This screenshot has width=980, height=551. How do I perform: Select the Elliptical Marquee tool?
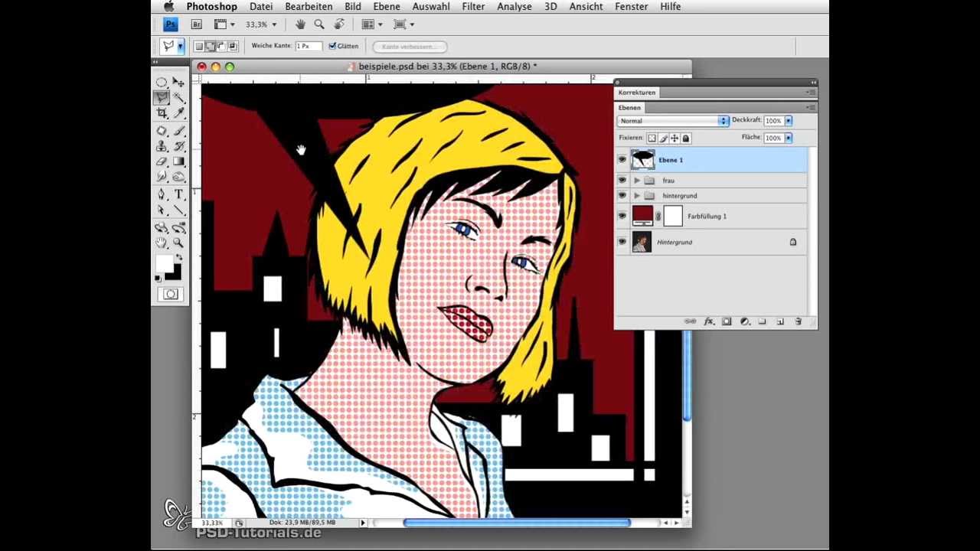[162, 82]
